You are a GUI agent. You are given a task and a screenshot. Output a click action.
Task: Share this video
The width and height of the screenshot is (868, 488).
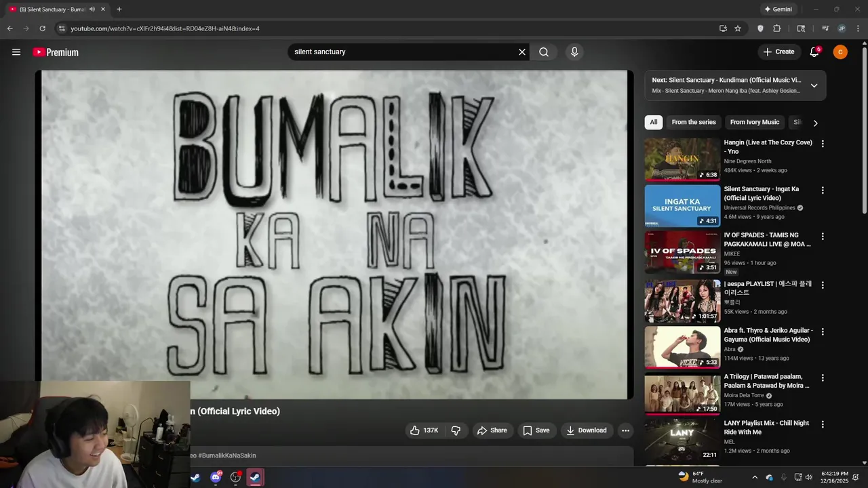point(492,430)
